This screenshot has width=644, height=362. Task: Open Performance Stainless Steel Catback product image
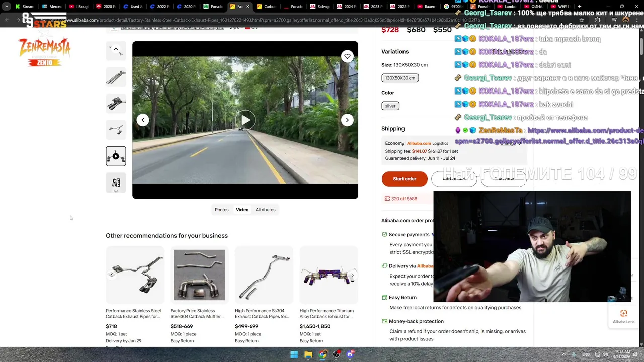tap(135, 275)
